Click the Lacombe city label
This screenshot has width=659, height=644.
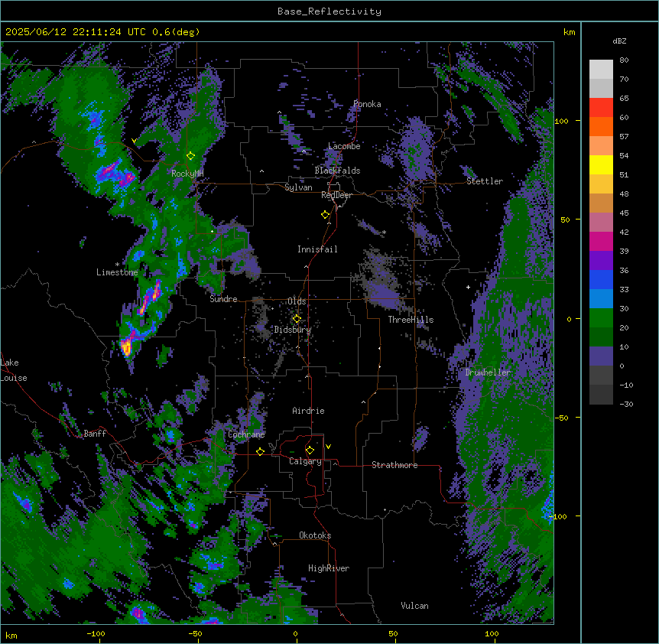pyautogui.click(x=344, y=146)
